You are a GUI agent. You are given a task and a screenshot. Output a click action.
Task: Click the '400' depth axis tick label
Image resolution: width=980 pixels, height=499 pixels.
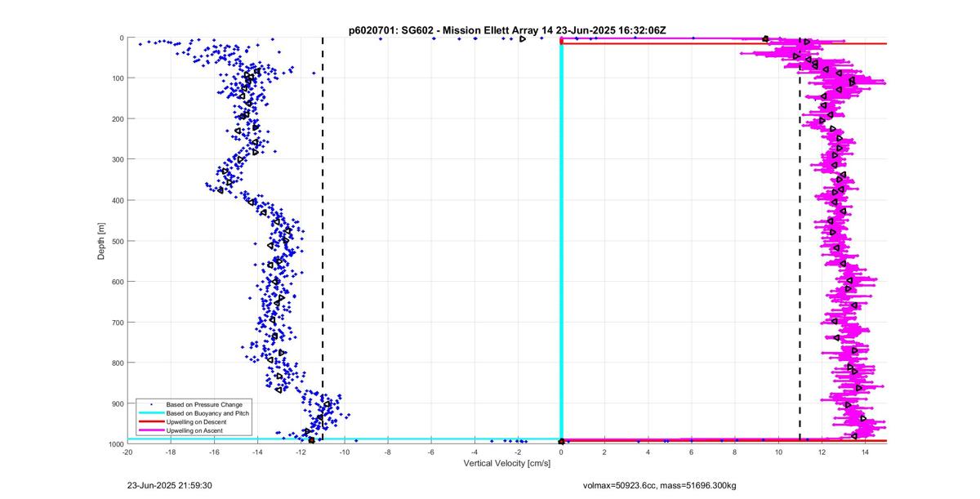(x=118, y=200)
